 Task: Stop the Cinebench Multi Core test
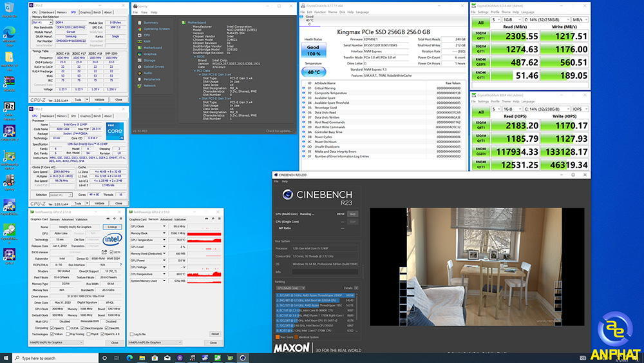click(x=352, y=214)
